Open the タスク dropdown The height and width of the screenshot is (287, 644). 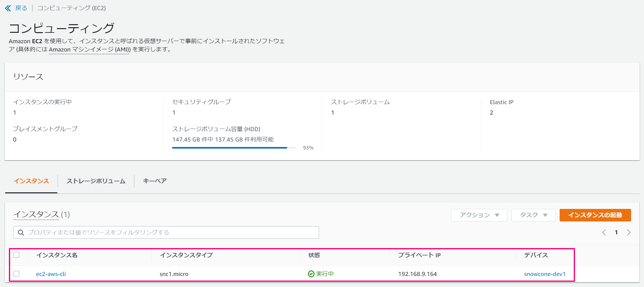pos(533,215)
